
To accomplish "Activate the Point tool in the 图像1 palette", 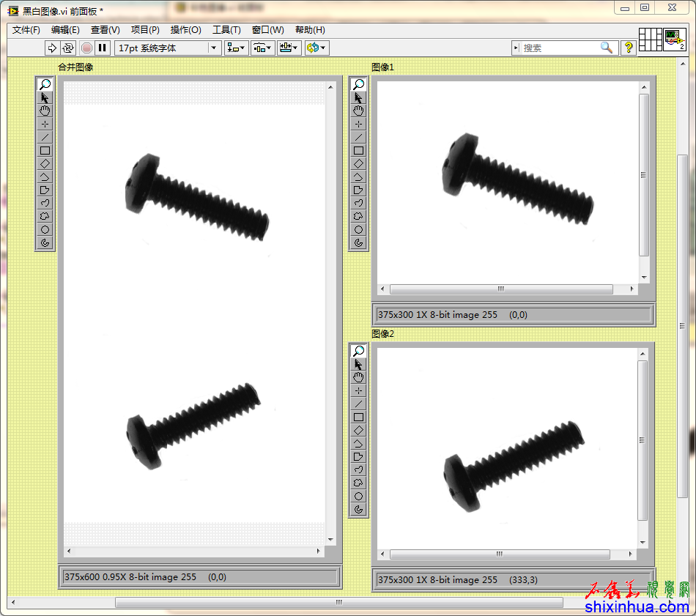I will pos(358,124).
